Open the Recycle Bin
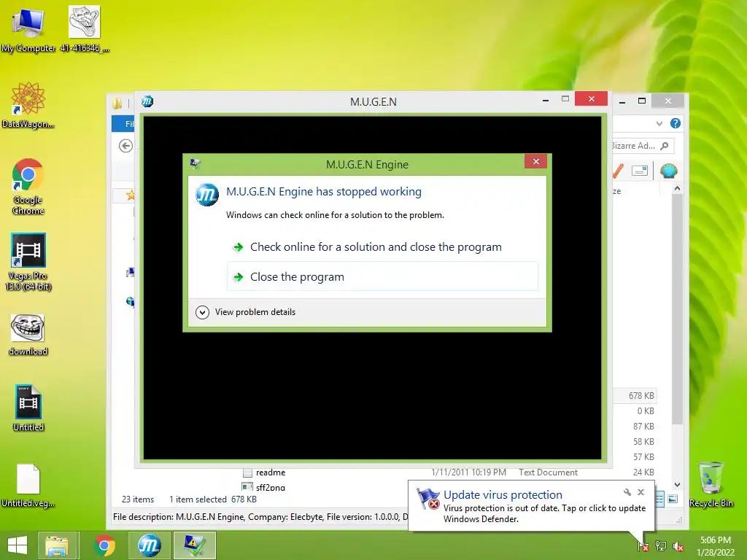 [711, 484]
